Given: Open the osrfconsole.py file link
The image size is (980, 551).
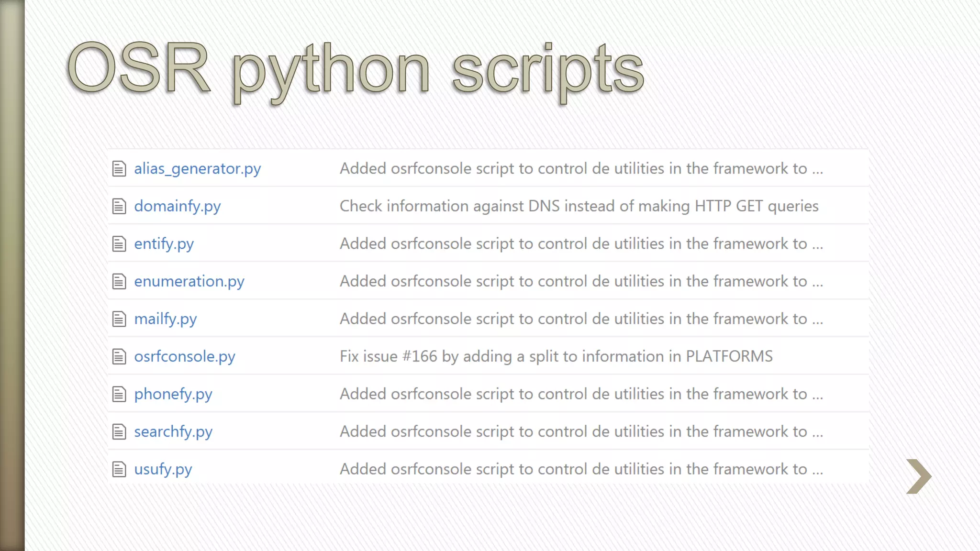Looking at the screenshot, I should (x=185, y=356).
